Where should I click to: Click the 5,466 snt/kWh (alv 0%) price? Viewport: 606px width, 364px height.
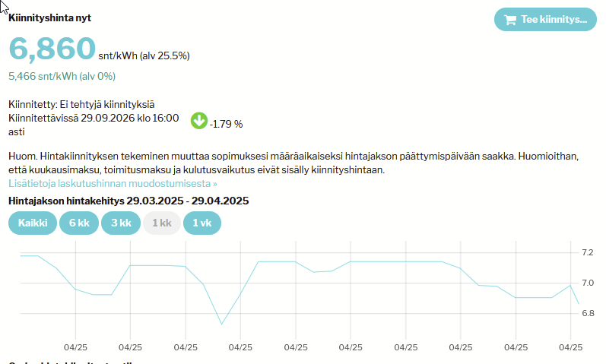[x=62, y=76]
